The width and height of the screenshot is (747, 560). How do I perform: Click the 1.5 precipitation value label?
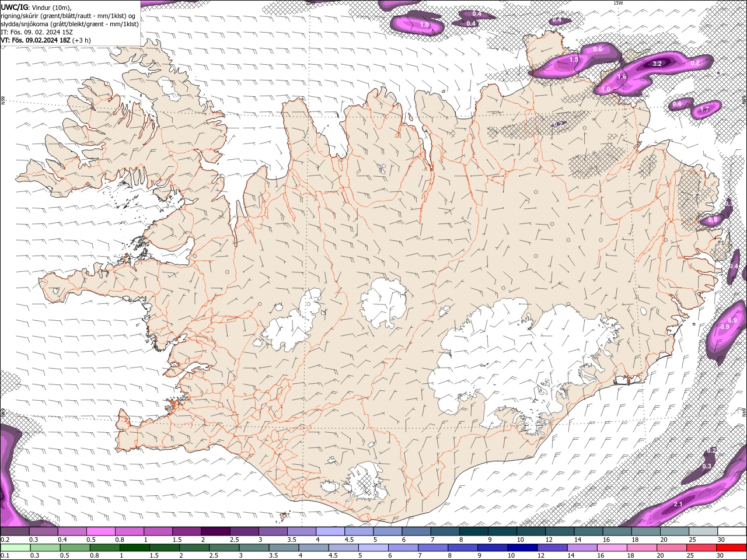click(574, 60)
